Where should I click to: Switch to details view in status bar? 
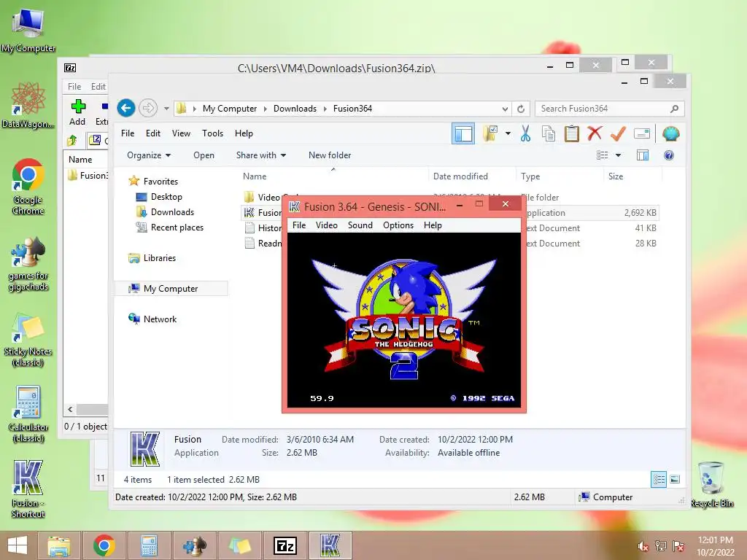point(659,480)
